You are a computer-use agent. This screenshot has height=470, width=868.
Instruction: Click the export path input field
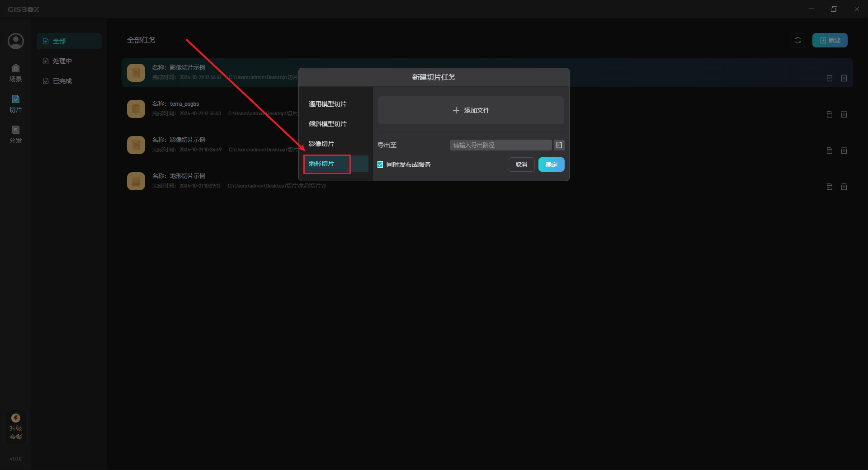(501, 145)
